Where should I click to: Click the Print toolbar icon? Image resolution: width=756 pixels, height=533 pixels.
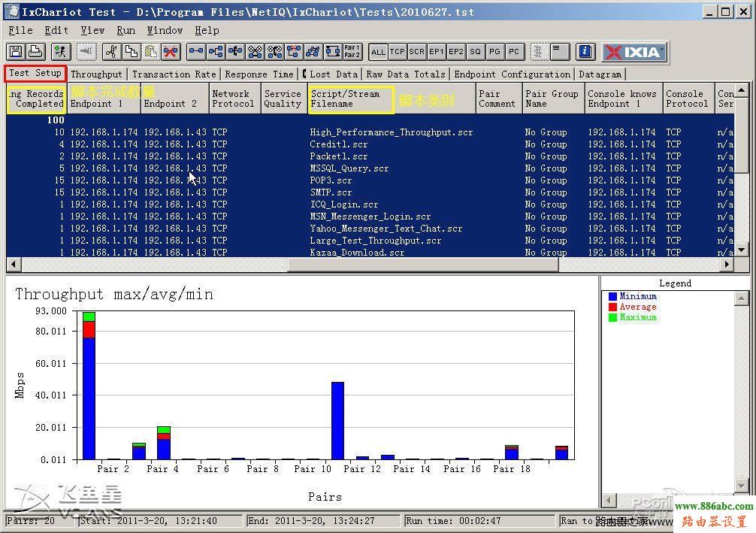[x=35, y=52]
